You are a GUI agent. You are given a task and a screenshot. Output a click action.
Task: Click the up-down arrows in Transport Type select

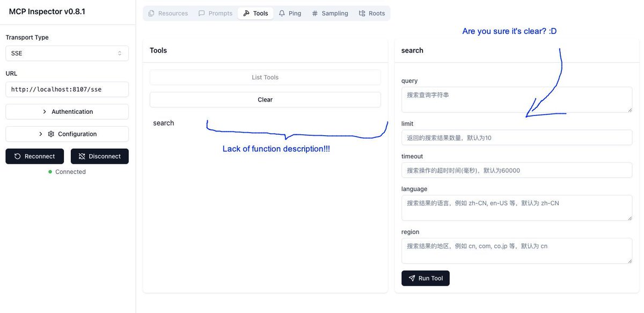120,53
